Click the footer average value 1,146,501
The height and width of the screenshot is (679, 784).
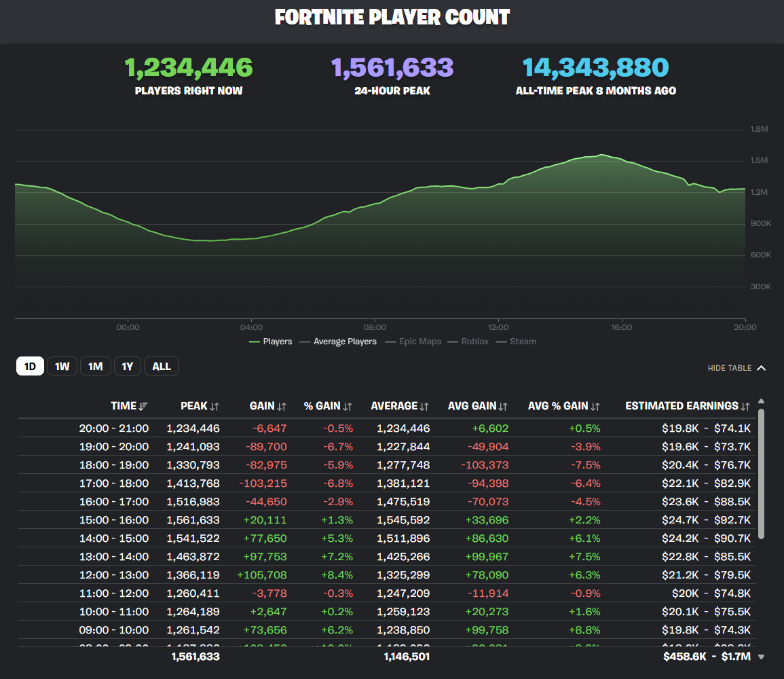point(407,657)
